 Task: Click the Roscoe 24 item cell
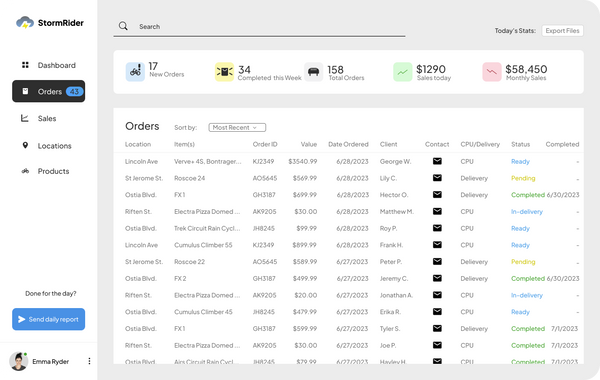point(189,178)
